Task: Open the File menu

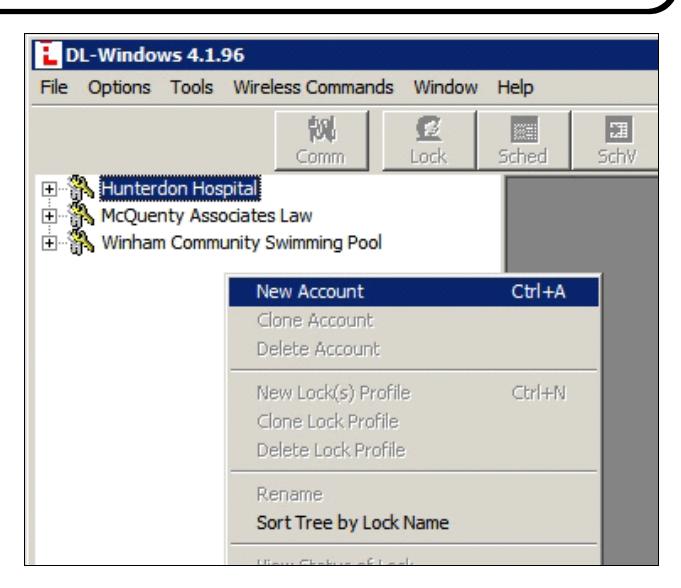Action: (x=54, y=87)
